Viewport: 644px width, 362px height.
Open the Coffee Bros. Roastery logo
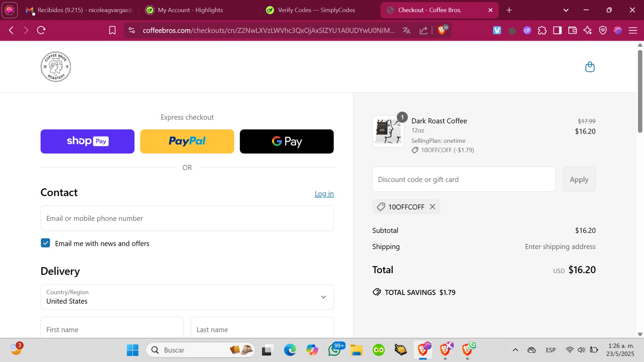(56, 67)
